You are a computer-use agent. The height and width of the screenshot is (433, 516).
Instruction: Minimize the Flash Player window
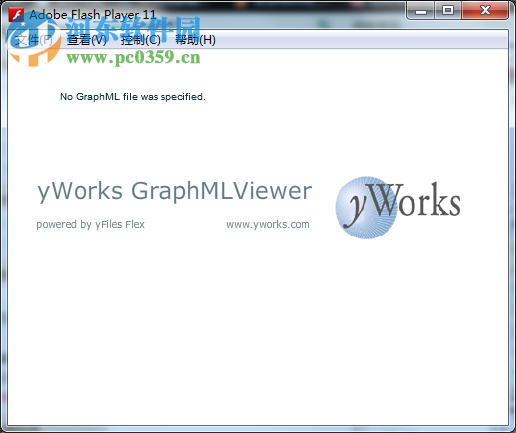tap(421, 11)
